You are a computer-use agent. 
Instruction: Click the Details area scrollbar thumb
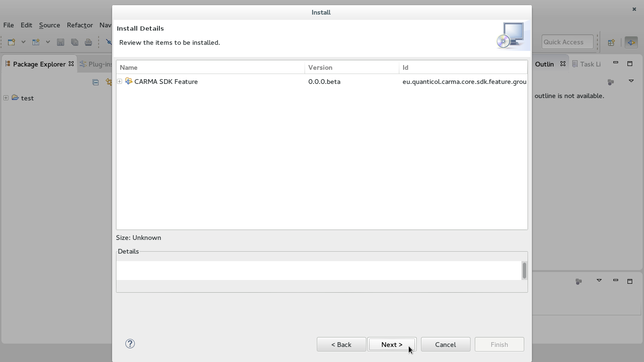tap(524, 271)
